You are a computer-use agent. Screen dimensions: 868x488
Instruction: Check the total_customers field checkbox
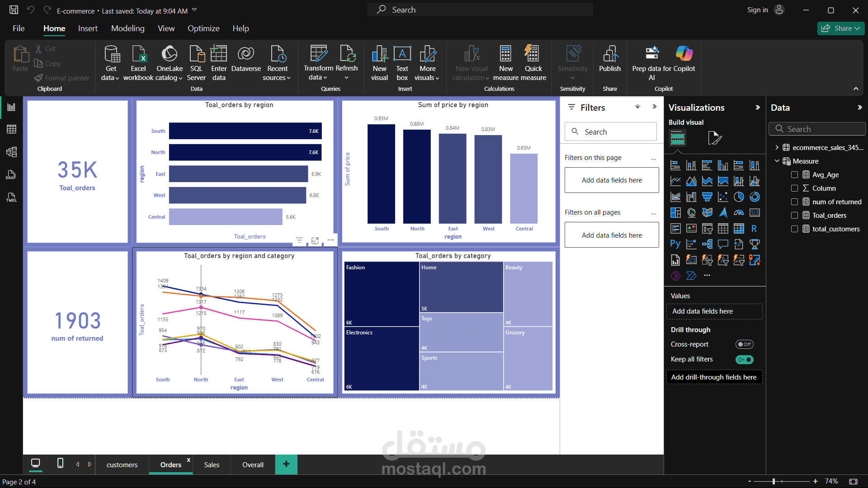click(x=794, y=229)
